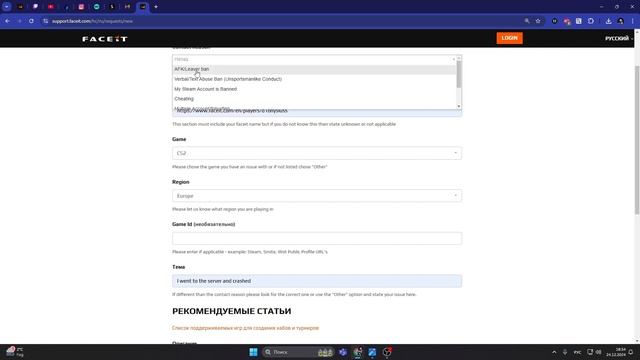Open the РУССКИЙ language dropdown
This screenshot has width=640, height=360.
tap(619, 38)
